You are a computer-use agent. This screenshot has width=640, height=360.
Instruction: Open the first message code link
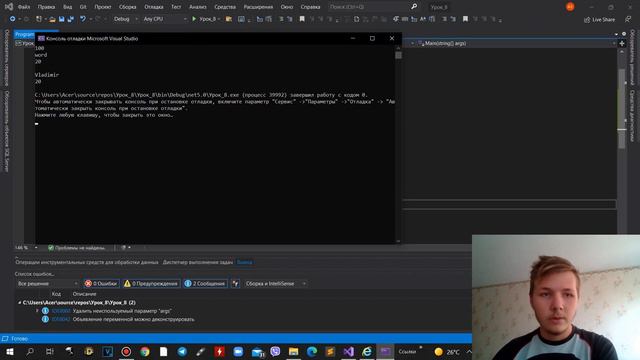tap(60, 311)
